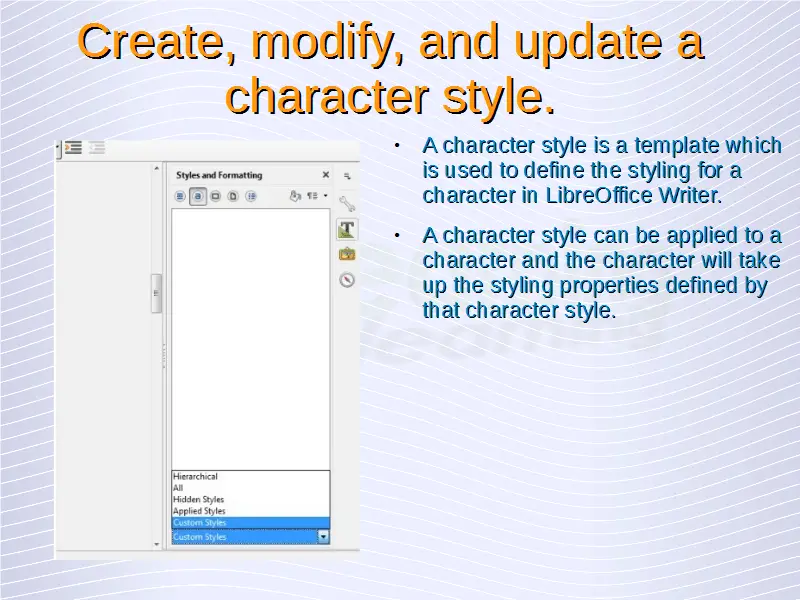Viewport: 800px width, 600px height.
Task: Select the Character Styles icon
Action: coord(198,196)
